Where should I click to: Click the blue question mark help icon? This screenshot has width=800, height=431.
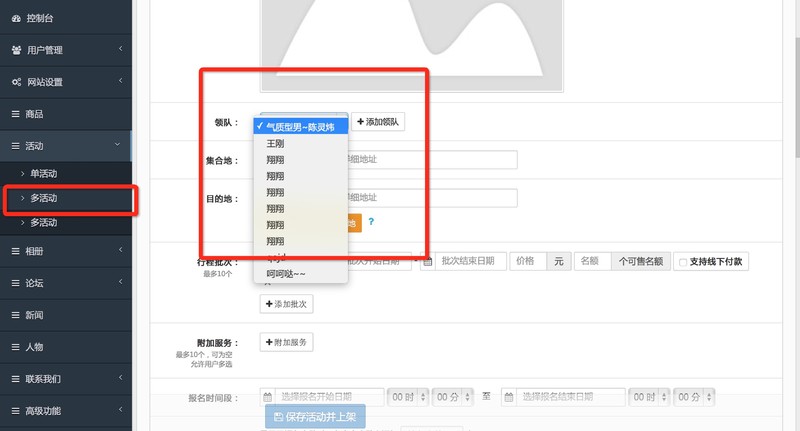[371, 222]
